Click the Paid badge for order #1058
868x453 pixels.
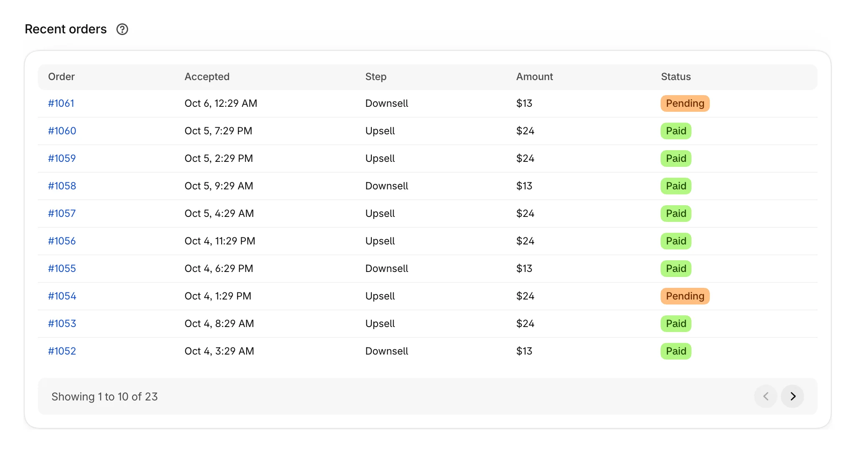tap(676, 186)
